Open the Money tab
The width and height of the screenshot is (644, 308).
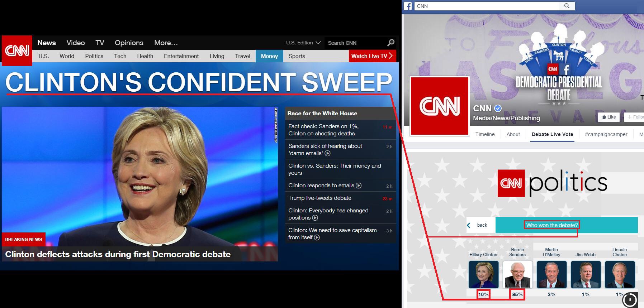coord(269,56)
